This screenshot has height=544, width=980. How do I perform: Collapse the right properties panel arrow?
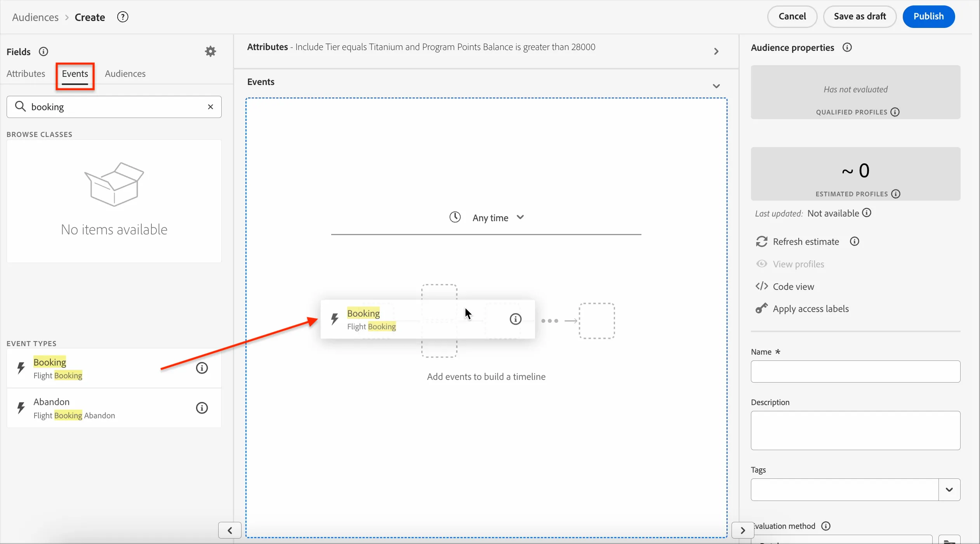click(743, 530)
